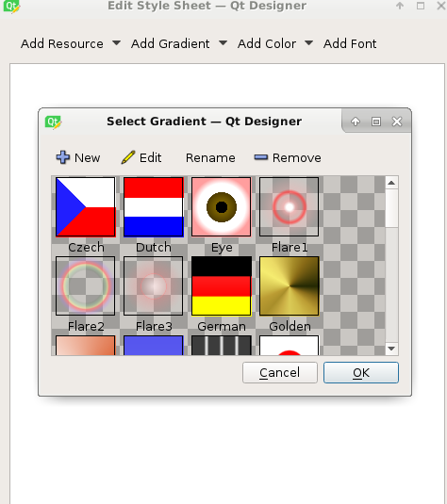Click the blue minus Remove icon
This screenshot has width=447, height=504.
pyautogui.click(x=260, y=157)
